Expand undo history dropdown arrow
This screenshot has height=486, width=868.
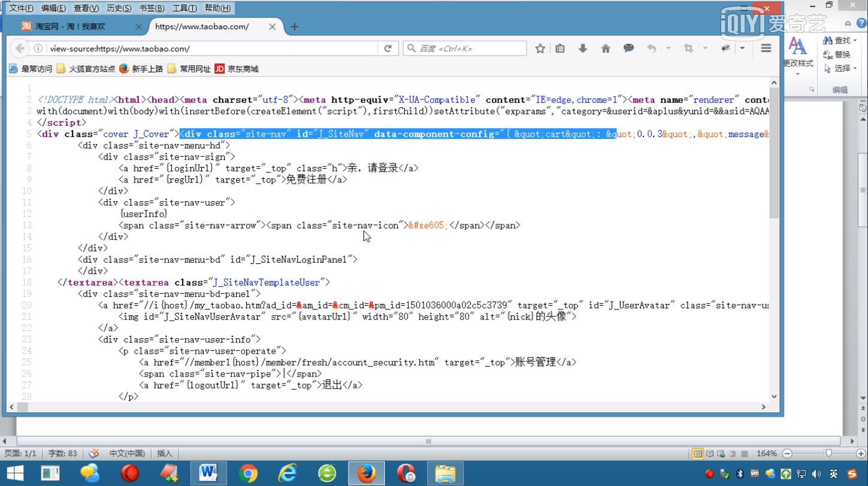point(668,48)
